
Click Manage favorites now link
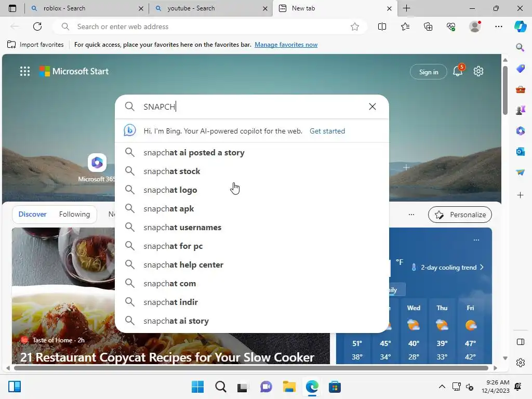coord(286,45)
